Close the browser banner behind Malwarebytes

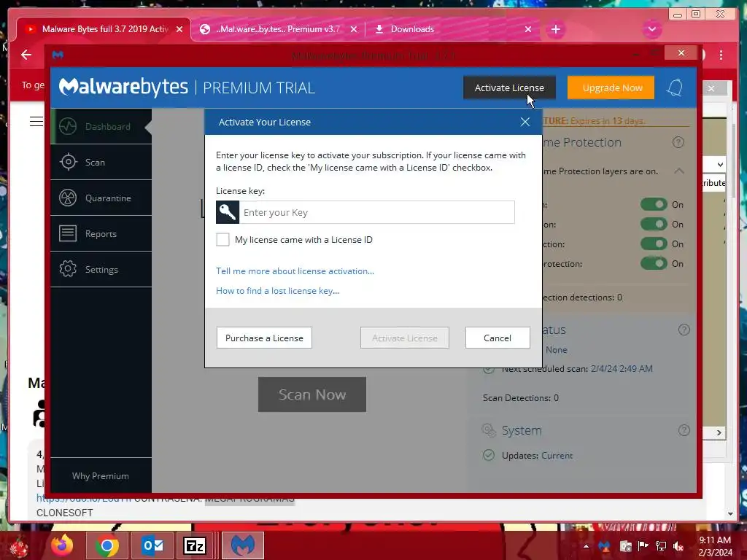point(711,88)
